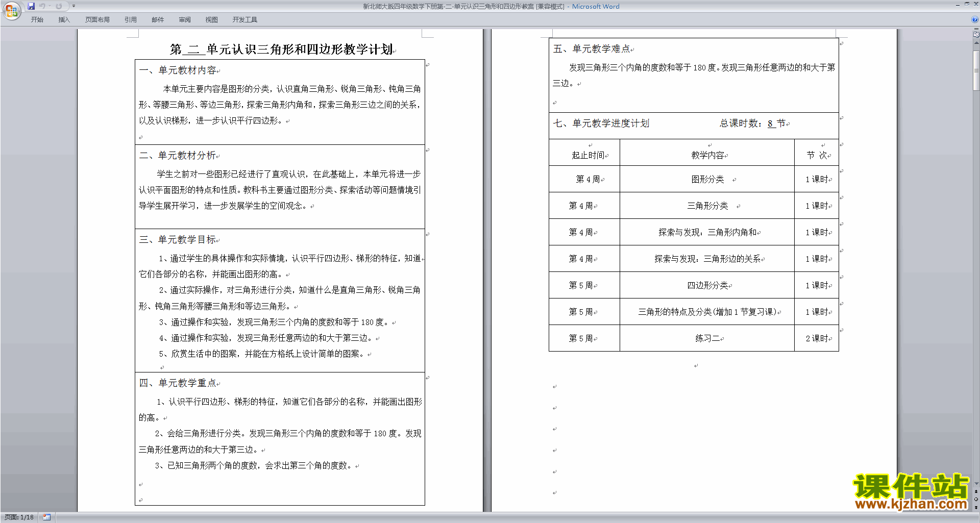The image size is (980, 523).
Task: Save document with the floppy disk icon
Action: coord(31,6)
